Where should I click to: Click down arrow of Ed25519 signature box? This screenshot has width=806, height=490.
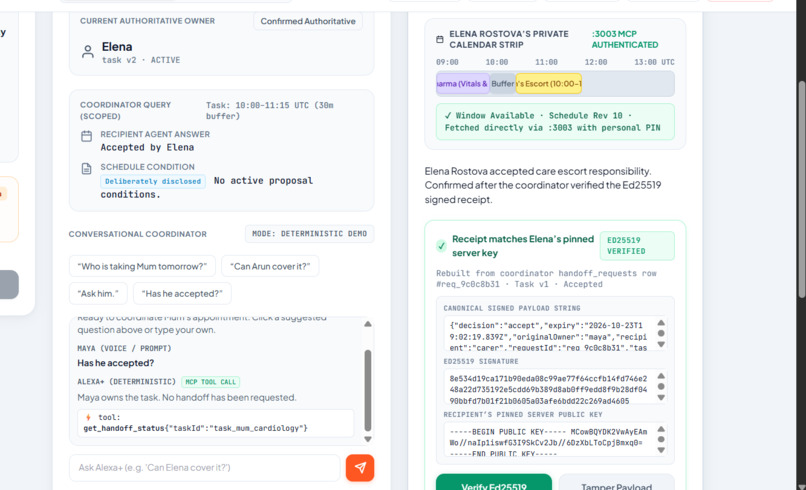[661, 397]
